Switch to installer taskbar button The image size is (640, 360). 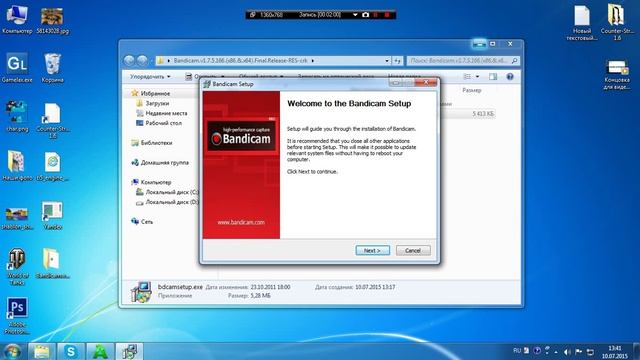click(x=129, y=351)
